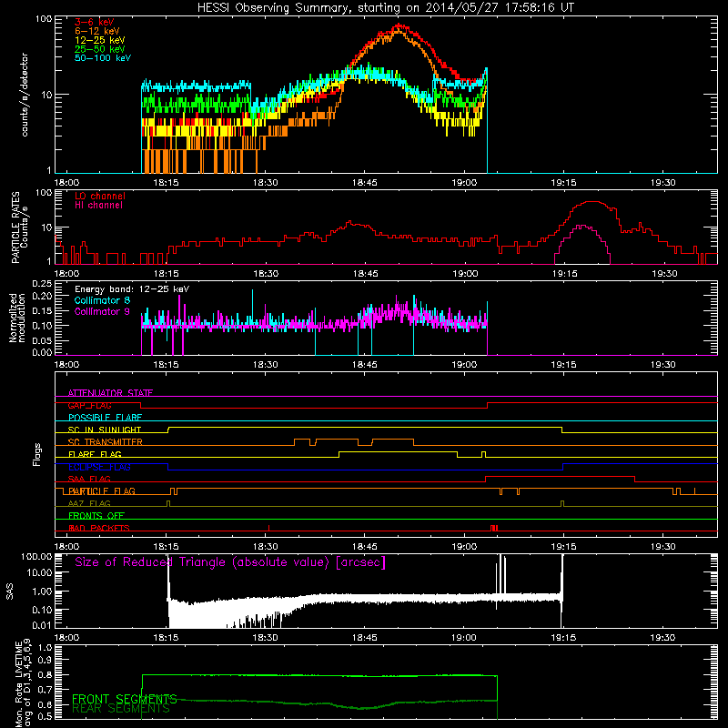The height and width of the screenshot is (728, 728).
Task: Select the 6-12 keV legend label
Action: point(96,31)
